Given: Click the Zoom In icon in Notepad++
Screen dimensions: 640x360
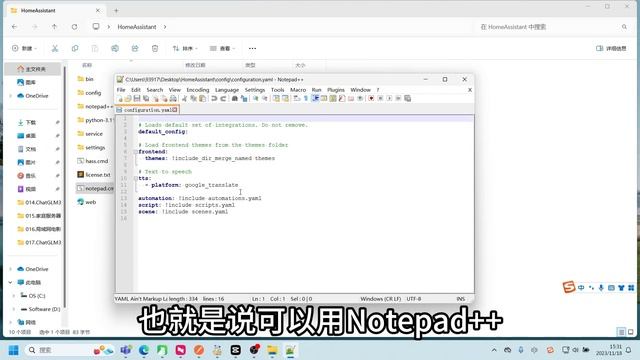Looking at the screenshot, I should coord(256,98).
